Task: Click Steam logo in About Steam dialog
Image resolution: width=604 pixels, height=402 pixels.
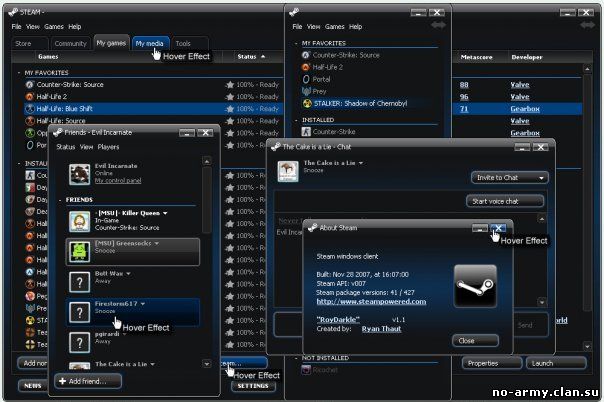Action: pos(475,286)
